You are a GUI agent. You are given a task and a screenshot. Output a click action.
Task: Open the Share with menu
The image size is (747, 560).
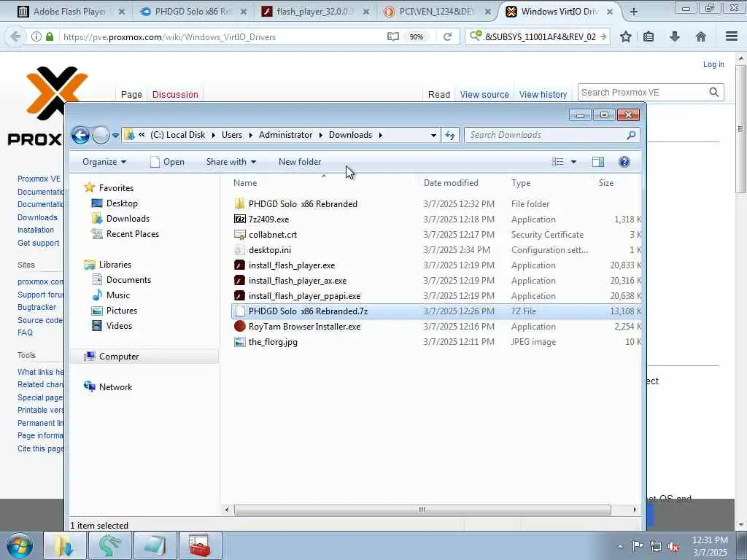coord(231,162)
